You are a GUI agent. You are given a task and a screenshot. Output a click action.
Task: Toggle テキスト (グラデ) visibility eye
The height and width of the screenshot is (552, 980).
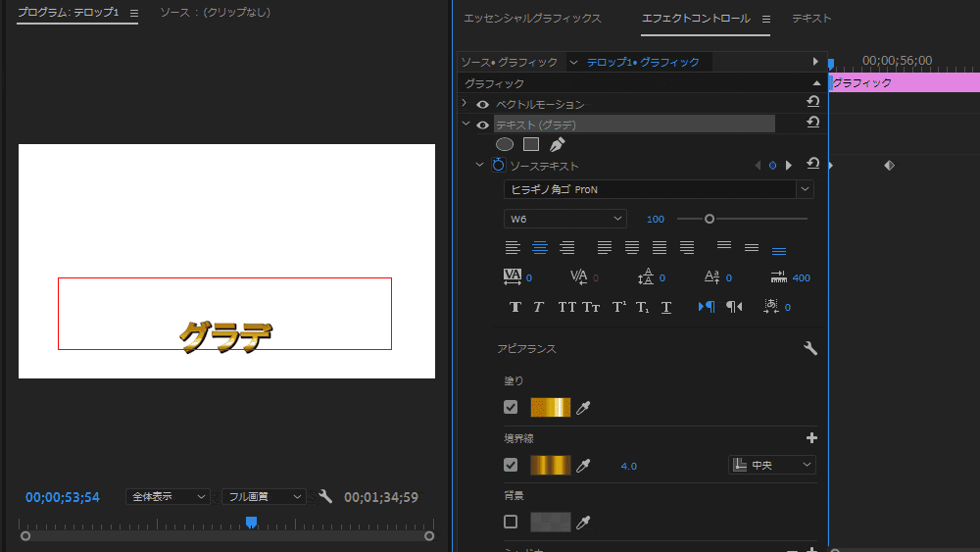(x=482, y=125)
